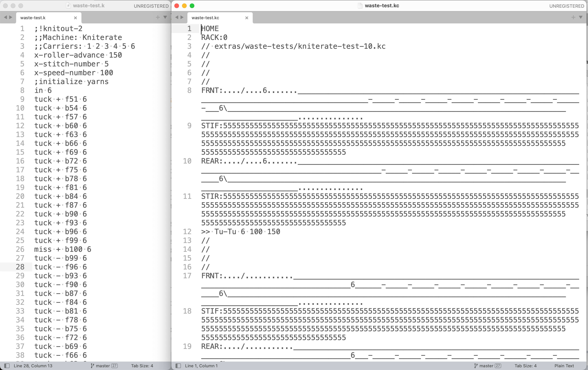Click the green zoom button of waste-test.kc window

click(192, 6)
